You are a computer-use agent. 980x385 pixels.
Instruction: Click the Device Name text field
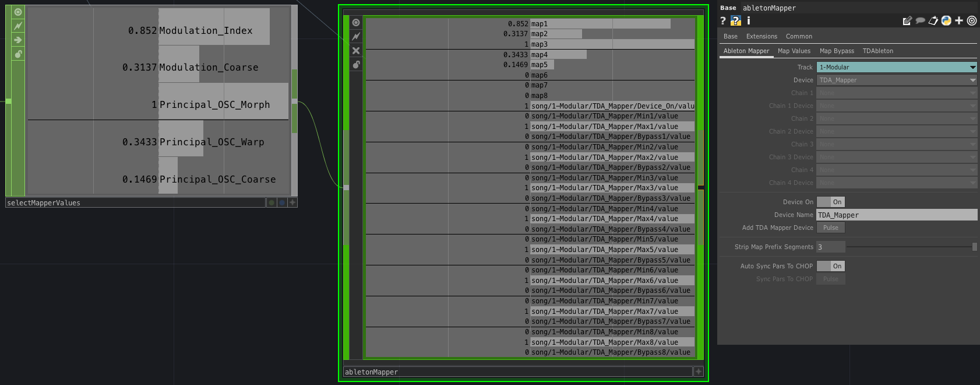pos(896,215)
